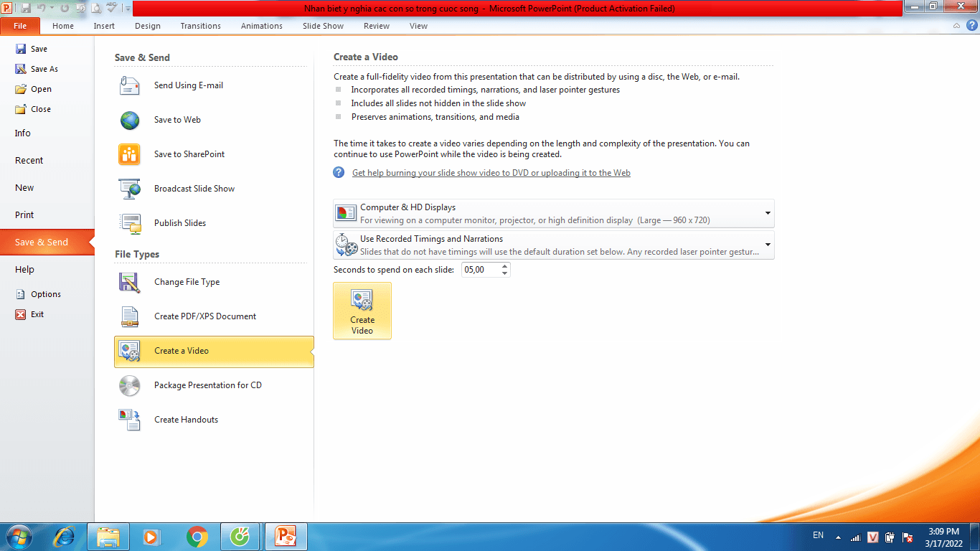
Task: Open Save to SharePoint option
Action: (x=189, y=154)
